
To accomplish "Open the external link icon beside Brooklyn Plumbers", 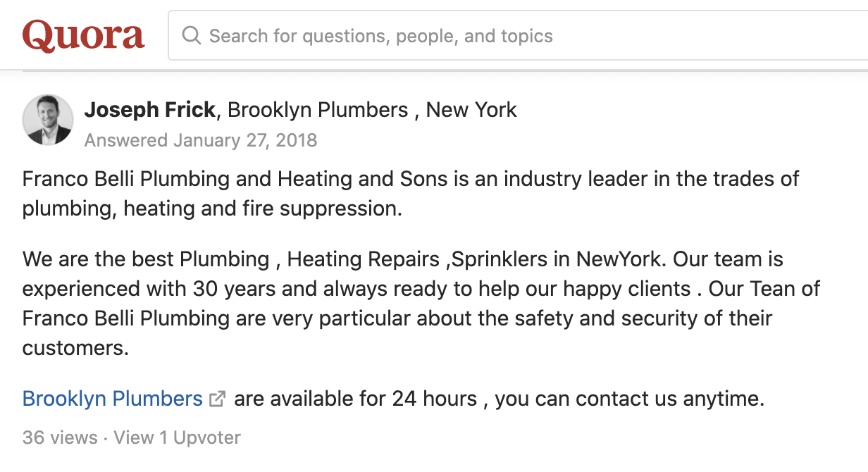I will [216, 399].
